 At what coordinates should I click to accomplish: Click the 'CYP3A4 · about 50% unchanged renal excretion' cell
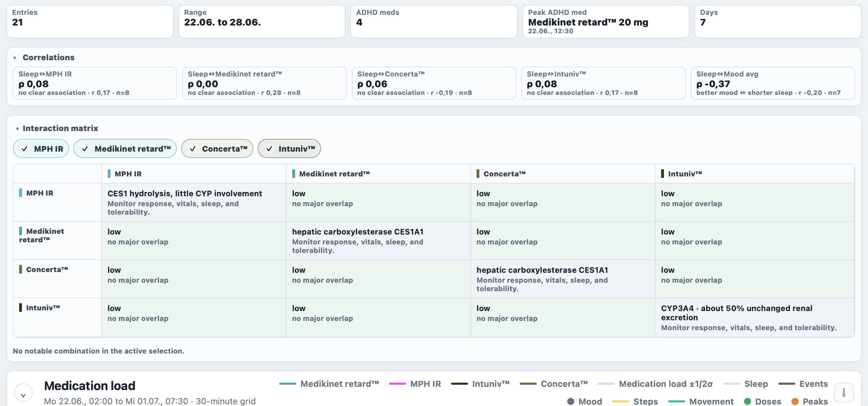click(755, 317)
